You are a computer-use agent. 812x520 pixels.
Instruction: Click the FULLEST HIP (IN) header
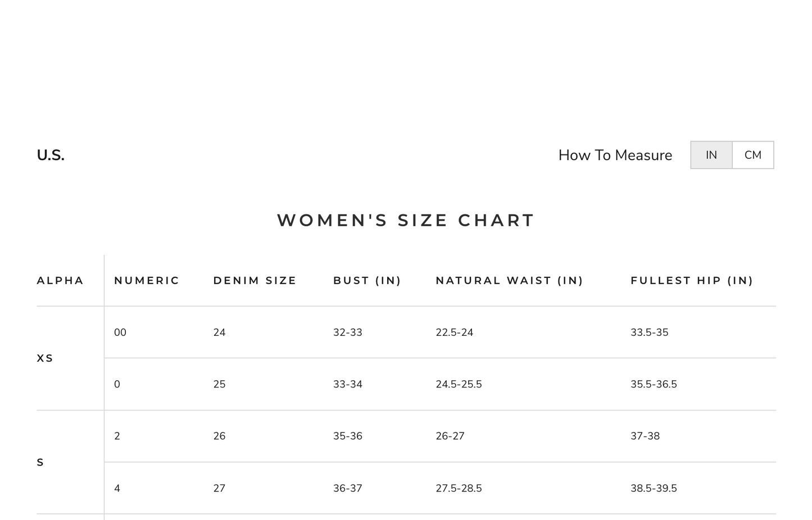point(692,280)
